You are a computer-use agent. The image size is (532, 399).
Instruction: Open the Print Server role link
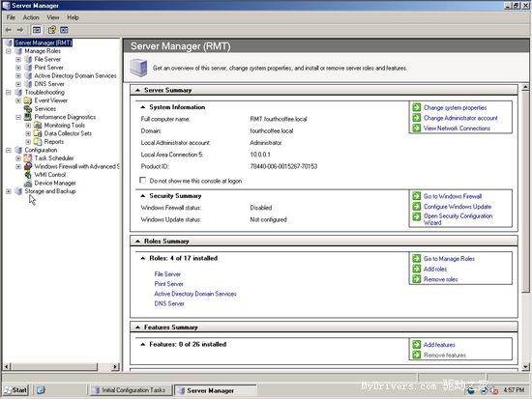[x=168, y=284]
